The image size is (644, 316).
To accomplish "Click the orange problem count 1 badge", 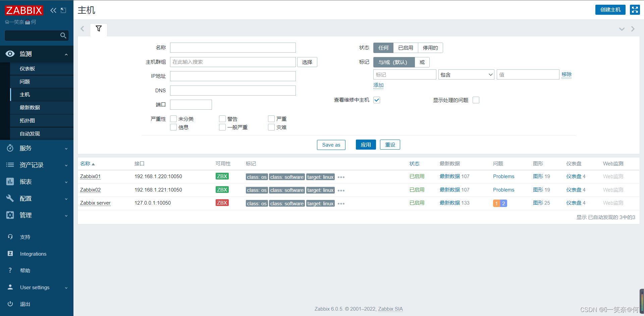I will click(496, 203).
